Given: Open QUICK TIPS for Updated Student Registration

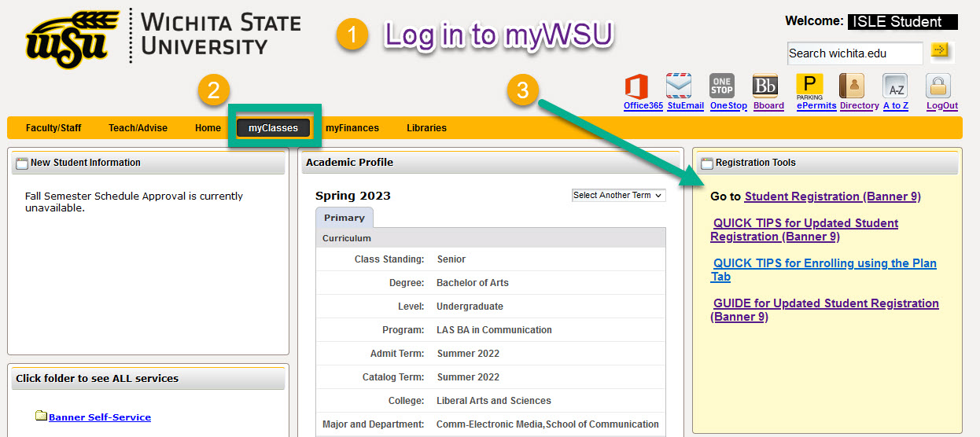Looking at the screenshot, I should (x=804, y=230).
